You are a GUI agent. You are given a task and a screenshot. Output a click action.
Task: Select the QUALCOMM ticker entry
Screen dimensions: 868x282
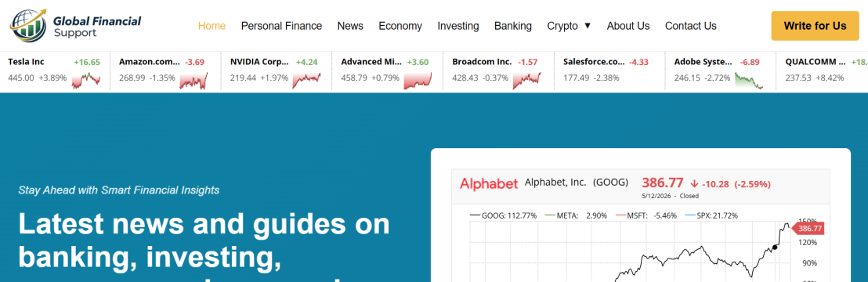(822, 70)
